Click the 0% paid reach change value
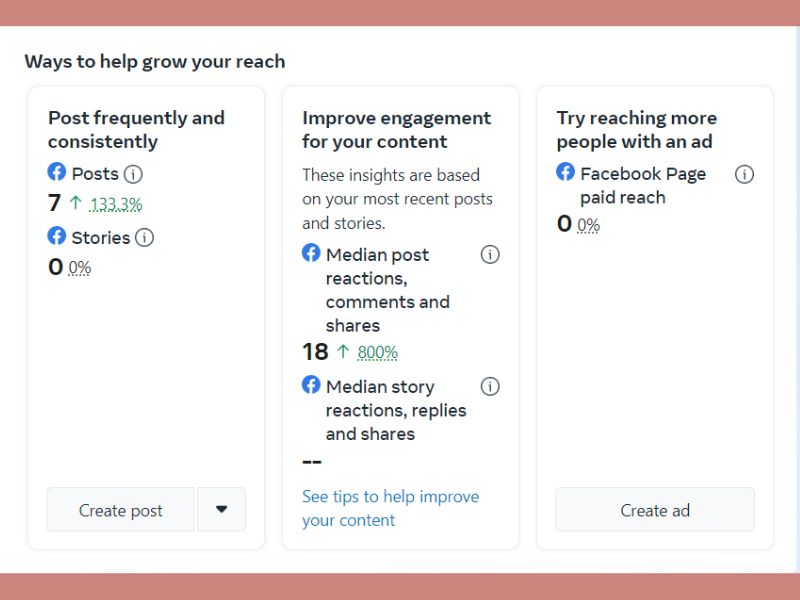Screen dimensions: 800x600 click(x=588, y=226)
